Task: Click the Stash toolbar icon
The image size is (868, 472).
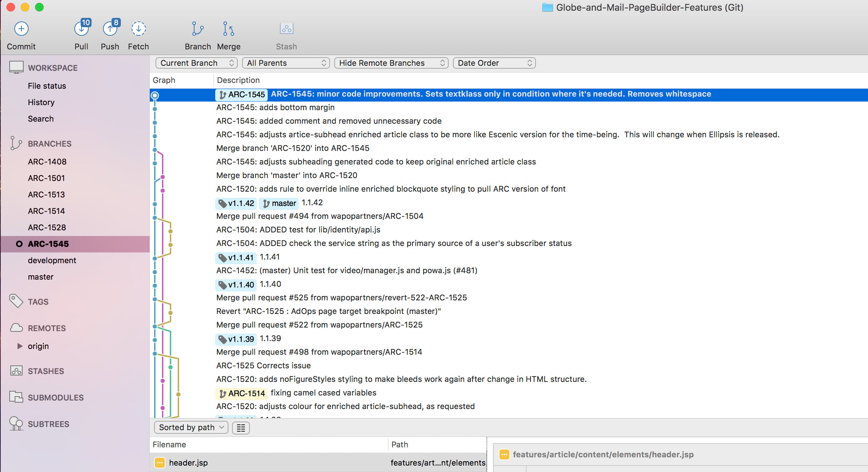Action: point(286,29)
